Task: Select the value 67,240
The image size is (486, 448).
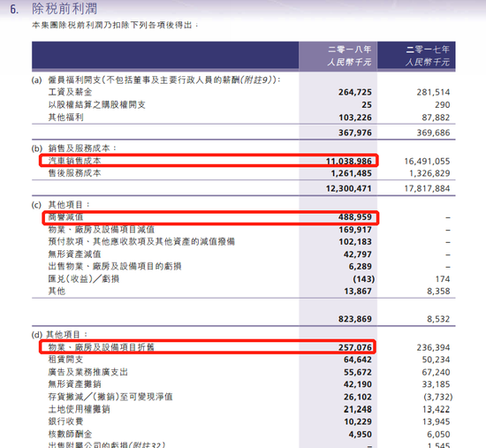Action: click(x=436, y=372)
